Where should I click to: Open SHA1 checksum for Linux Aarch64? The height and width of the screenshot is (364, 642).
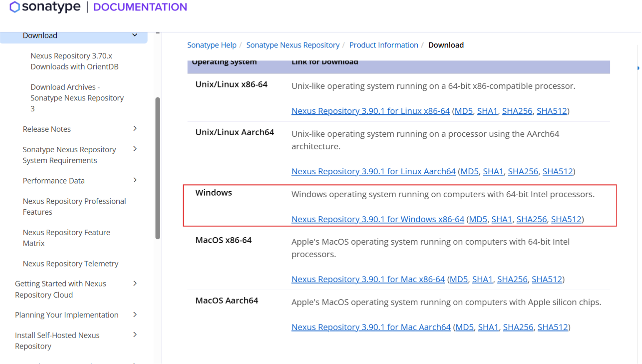[493, 172]
